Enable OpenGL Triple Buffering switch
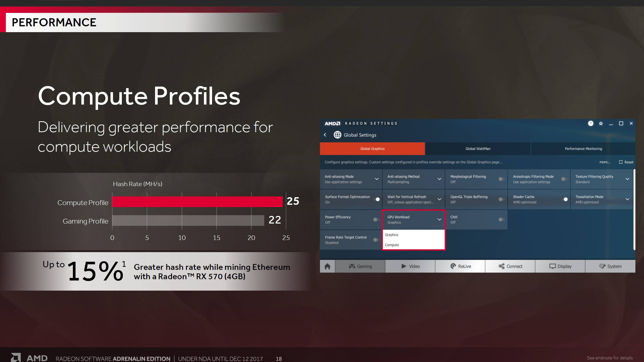Screen dimensions: 644x362 point(501,199)
